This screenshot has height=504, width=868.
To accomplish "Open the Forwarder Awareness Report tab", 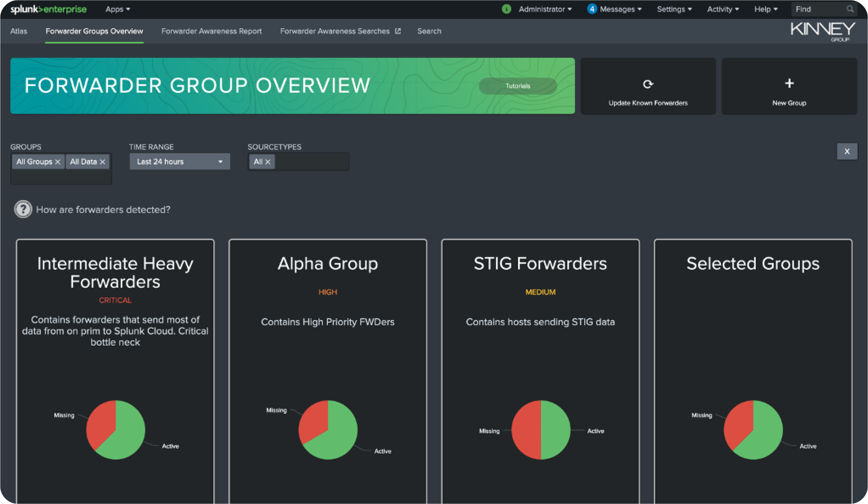I will (x=211, y=31).
